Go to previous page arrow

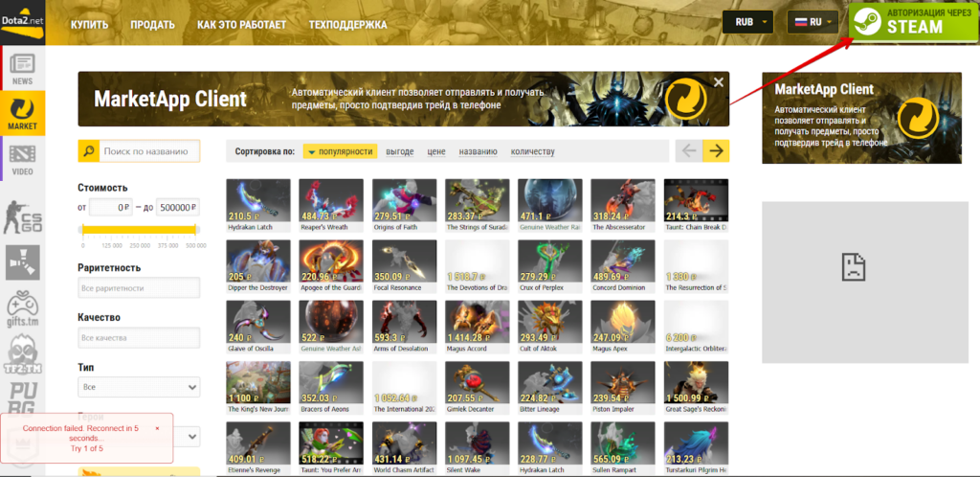689,150
